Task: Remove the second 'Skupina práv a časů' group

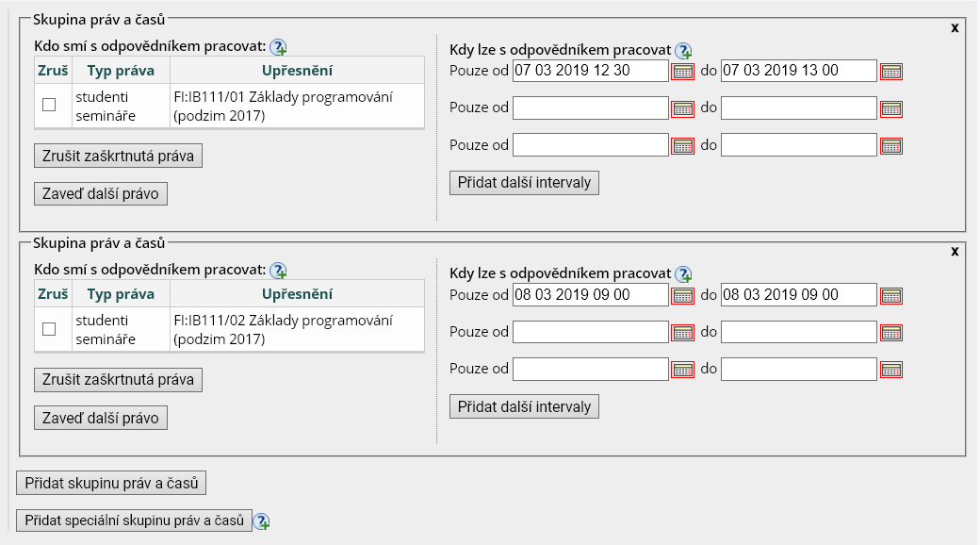Action: (955, 252)
